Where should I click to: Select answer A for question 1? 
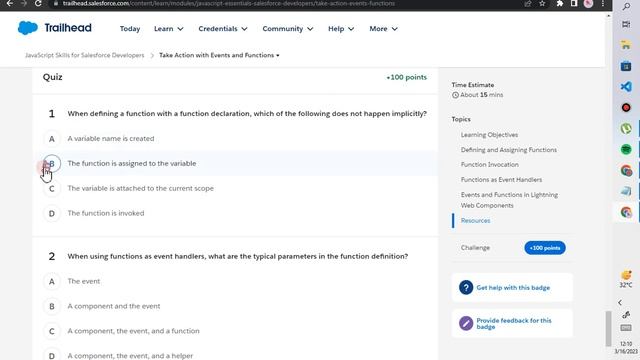(x=52, y=139)
